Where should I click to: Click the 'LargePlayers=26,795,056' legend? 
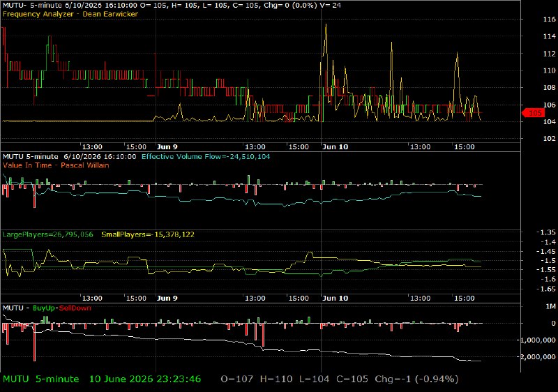pyautogui.click(x=47, y=235)
